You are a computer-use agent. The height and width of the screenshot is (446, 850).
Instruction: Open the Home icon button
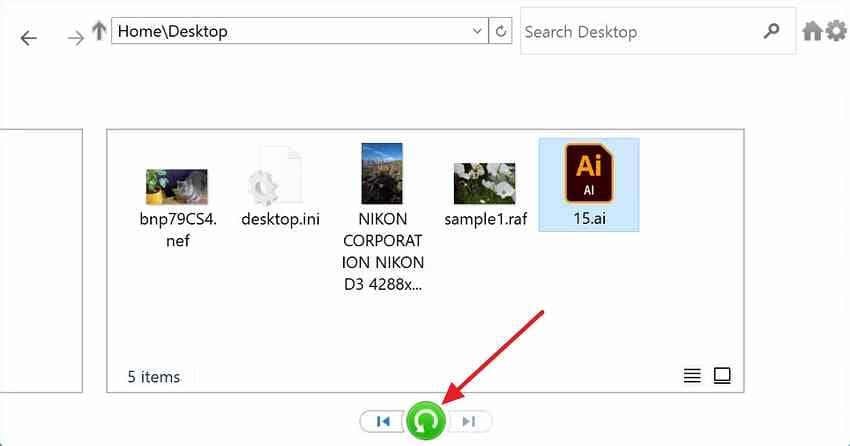tap(812, 31)
